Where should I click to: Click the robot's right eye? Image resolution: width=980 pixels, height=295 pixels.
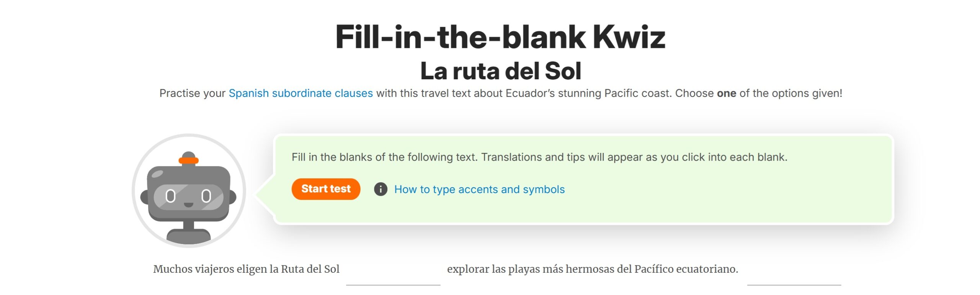pyautogui.click(x=206, y=196)
